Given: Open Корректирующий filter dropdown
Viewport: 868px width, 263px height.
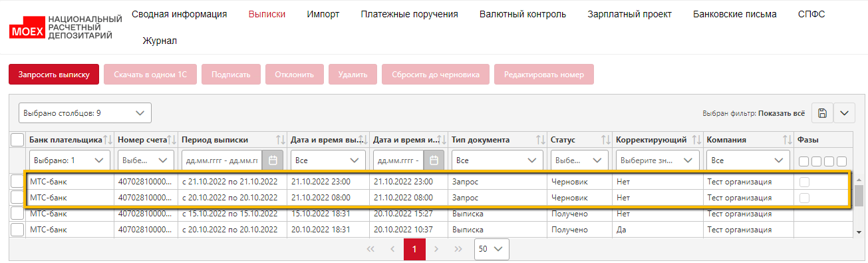Looking at the screenshot, I should click(x=657, y=160).
